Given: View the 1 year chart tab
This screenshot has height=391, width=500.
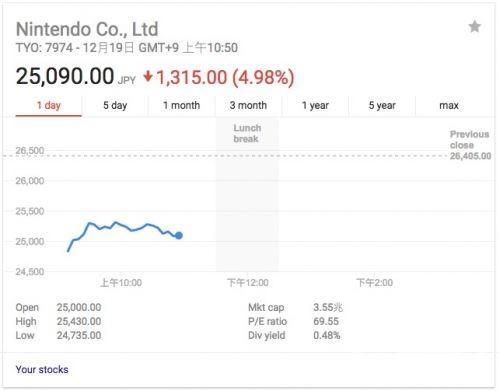Looking at the screenshot, I should [315, 106].
